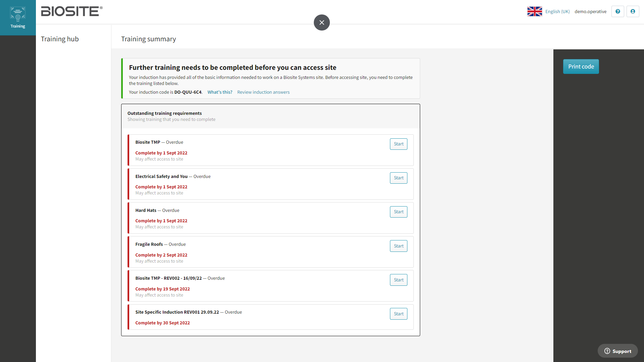This screenshot has width=644, height=362.
Task: Start the Electrical Safety and You training
Action: pyautogui.click(x=398, y=178)
